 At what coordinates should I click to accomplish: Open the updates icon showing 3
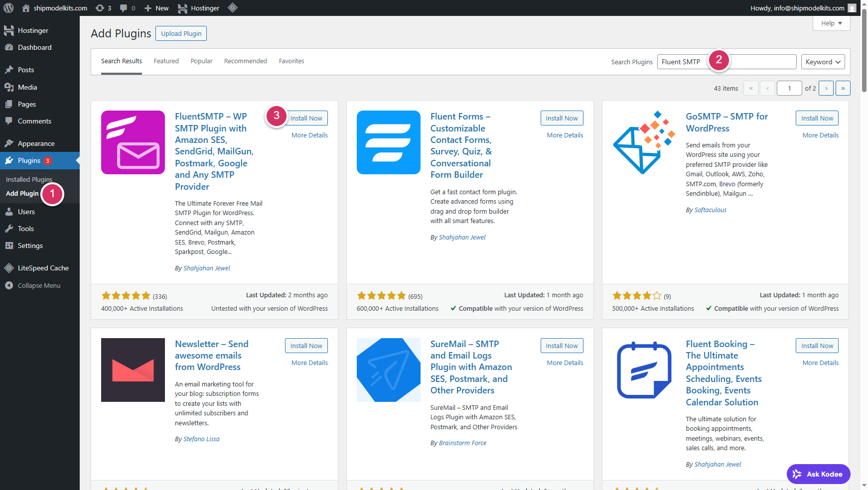pyautogui.click(x=103, y=8)
